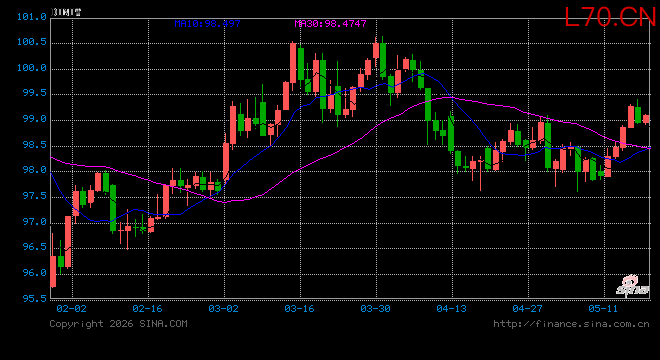Select the 95.5 price axis label

[35, 298]
